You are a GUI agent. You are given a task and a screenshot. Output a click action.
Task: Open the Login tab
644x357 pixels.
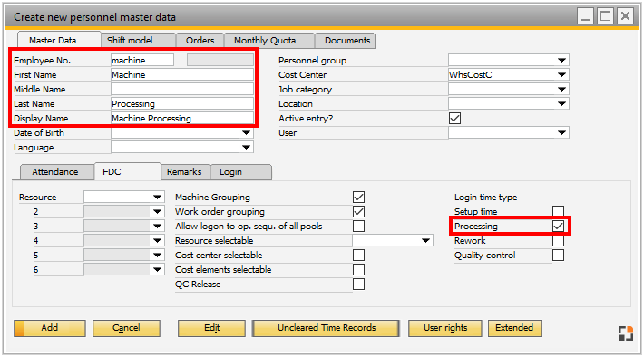click(241, 172)
